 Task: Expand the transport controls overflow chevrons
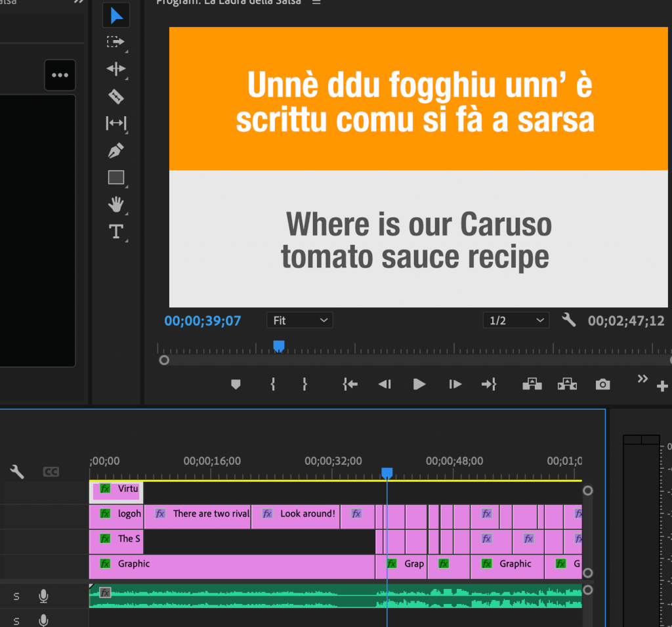(x=642, y=379)
